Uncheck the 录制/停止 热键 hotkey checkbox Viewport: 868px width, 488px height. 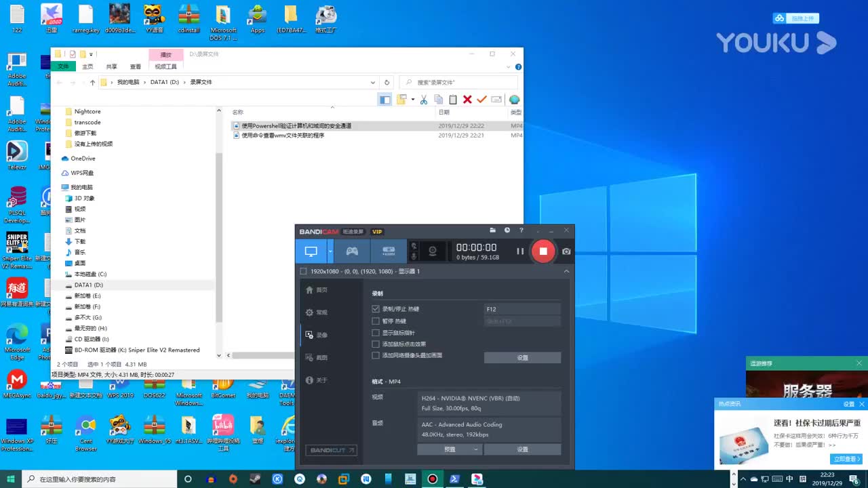[x=376, y=309]
